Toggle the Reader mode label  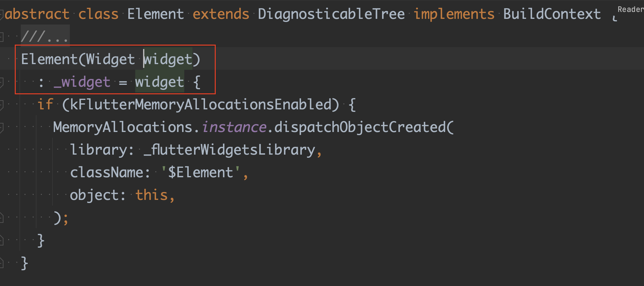pyautogui.click(x=630, y=9)
